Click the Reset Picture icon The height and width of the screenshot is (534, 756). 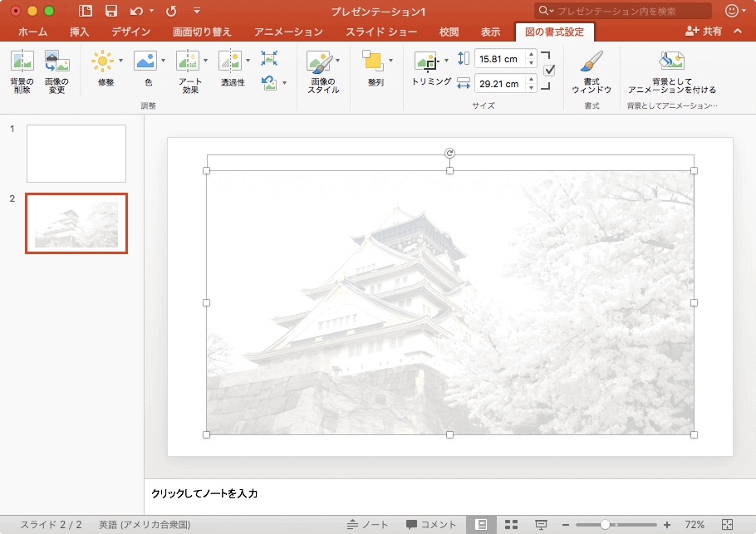coord(269,83)
